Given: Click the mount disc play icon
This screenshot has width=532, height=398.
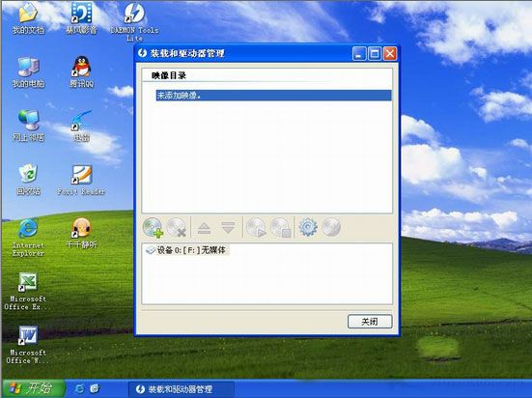Looking at the screenshot, I should click(256, 227).
